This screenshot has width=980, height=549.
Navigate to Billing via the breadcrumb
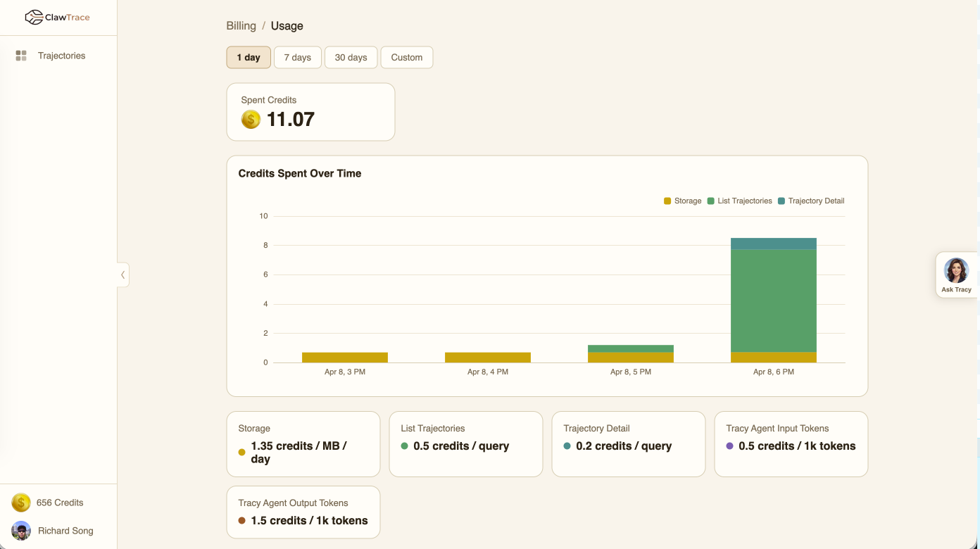click(x=241, y=25)
